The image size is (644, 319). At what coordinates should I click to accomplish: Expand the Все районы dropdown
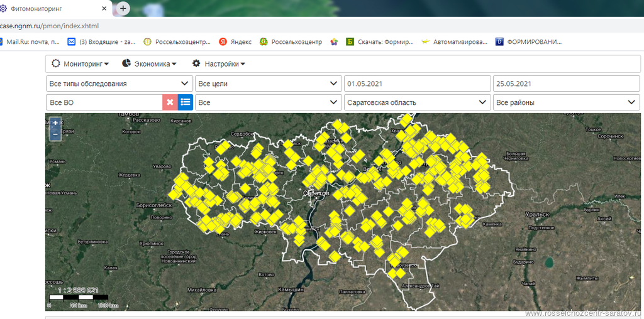tap(567, 102)
